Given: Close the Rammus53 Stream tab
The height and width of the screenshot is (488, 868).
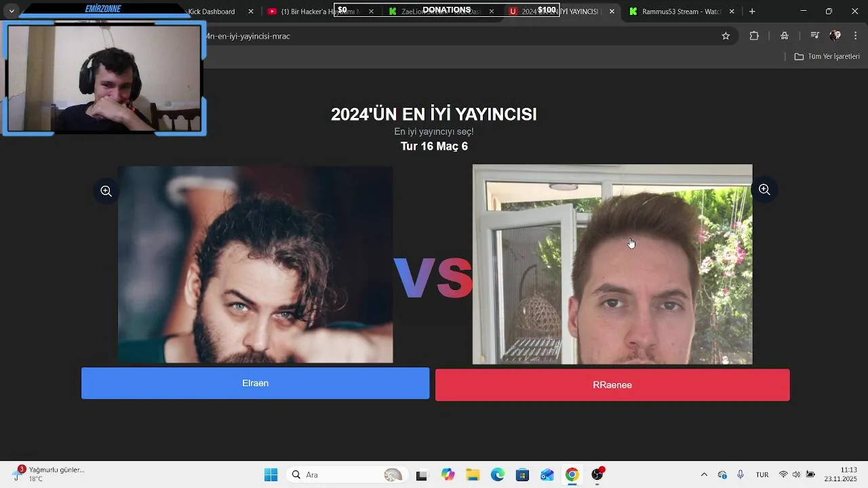Looking at the screenshot, I should tap(732, 12).
